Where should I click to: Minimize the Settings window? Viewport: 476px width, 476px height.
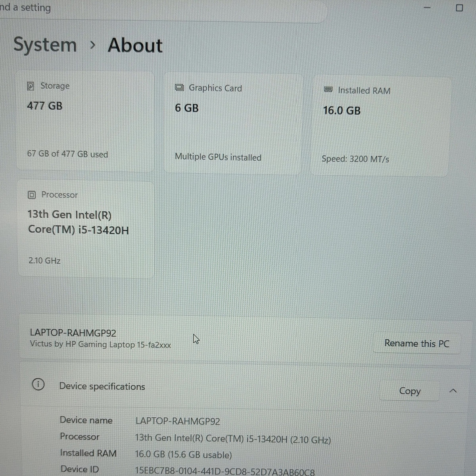tap(427, 8)
